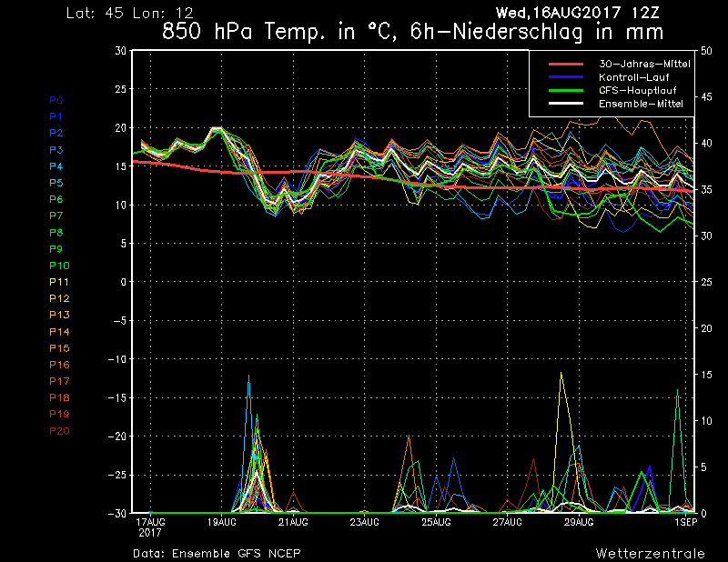Click the 1SEP date axis label
The width and height of the screenshot is (728, 562).
(x=684, y=522)
